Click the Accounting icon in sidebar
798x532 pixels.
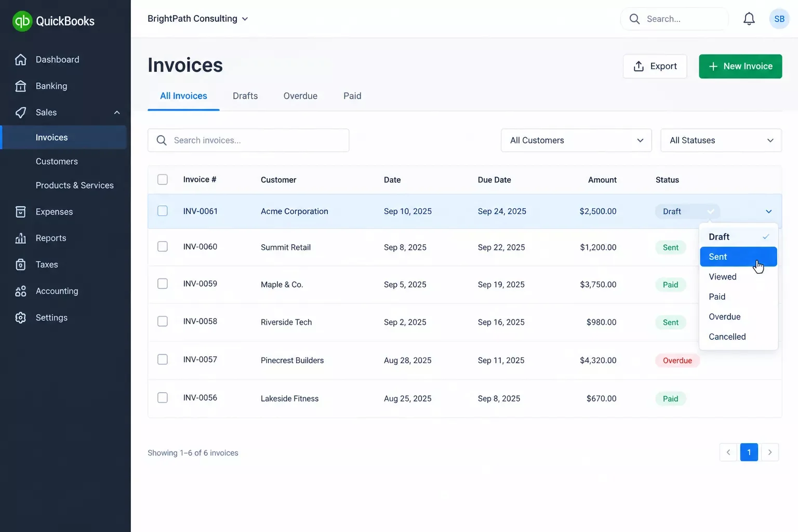[21, 291]
